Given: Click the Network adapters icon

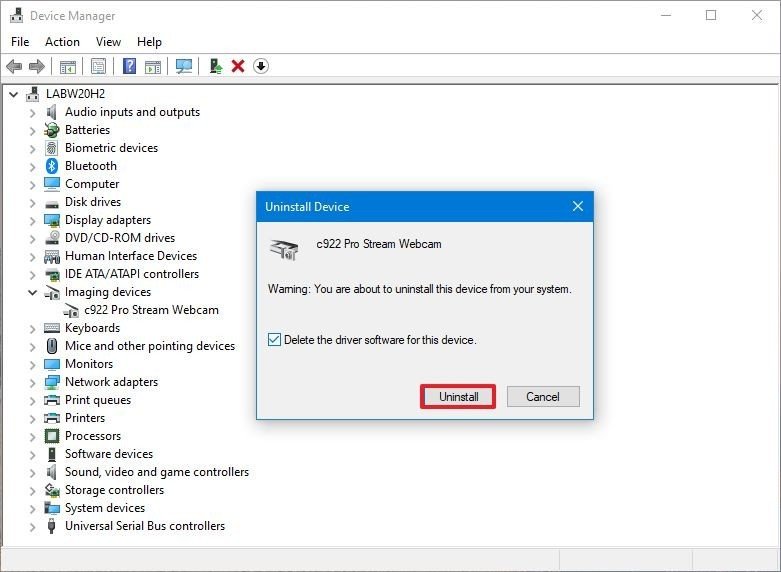Looking at the screenshot, I should (52, 382).
